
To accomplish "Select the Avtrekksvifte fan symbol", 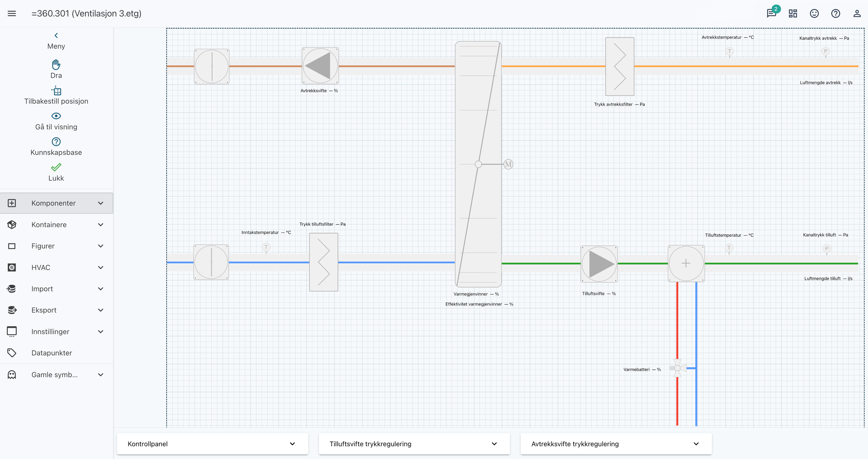I will 320,66.
